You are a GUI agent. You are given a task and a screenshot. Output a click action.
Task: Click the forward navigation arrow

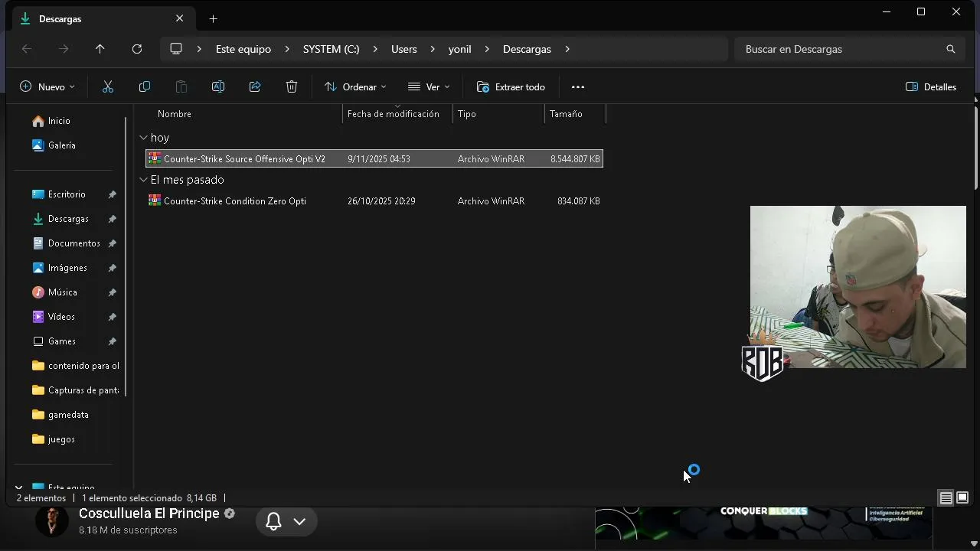(64, 49)
